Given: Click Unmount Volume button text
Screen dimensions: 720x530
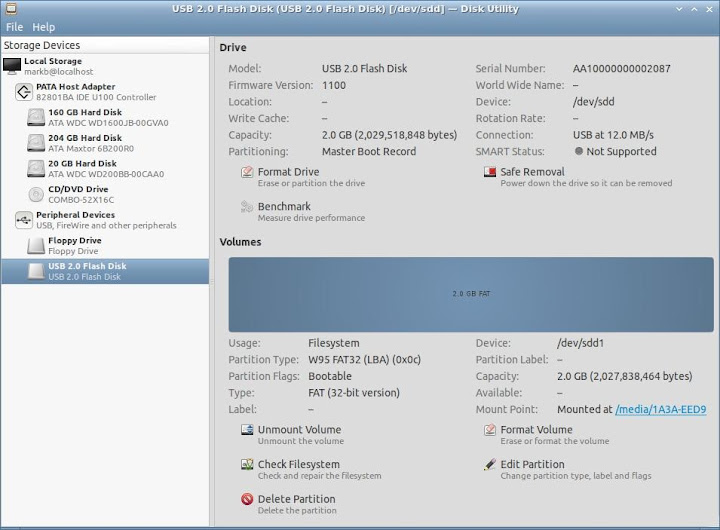Looking at the screenshot, I should click(299, 429).
